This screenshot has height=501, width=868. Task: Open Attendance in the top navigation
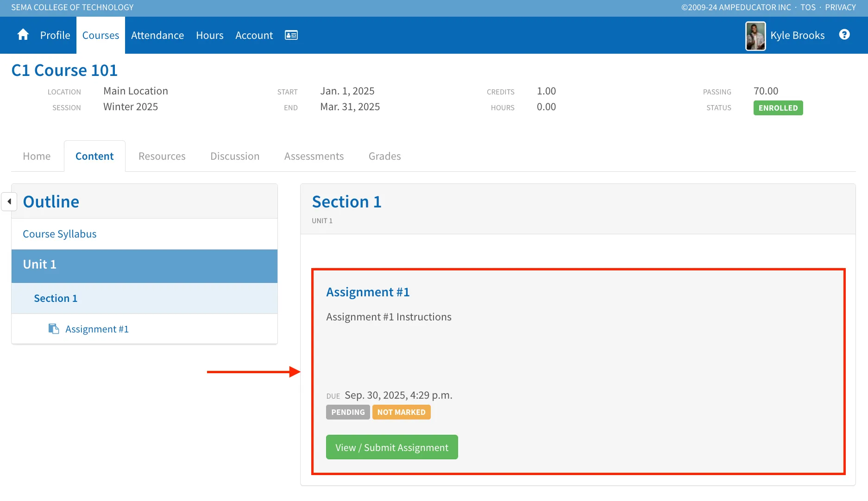(157, 35)
